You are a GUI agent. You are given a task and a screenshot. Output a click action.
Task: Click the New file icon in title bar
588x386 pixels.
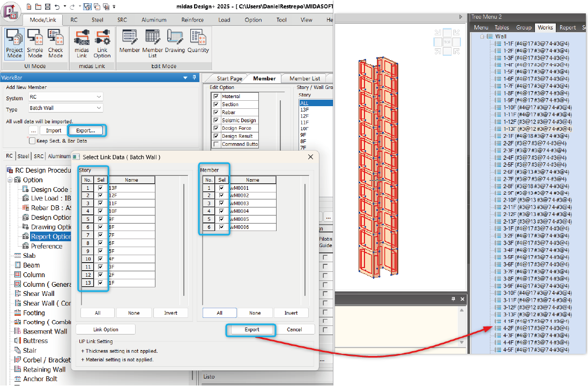click(29, 7)
